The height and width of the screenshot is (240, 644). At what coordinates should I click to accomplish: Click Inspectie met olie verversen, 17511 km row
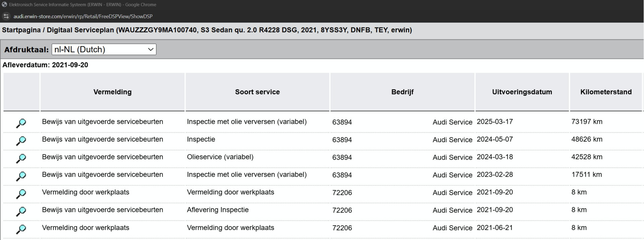[x=247, y=175]
